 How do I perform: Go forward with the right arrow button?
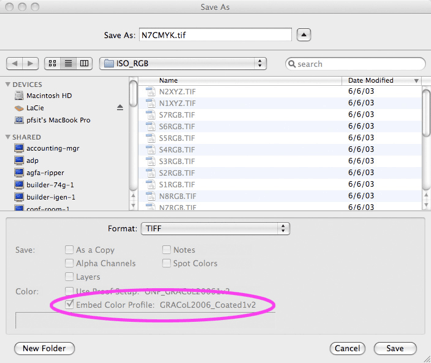30,63
